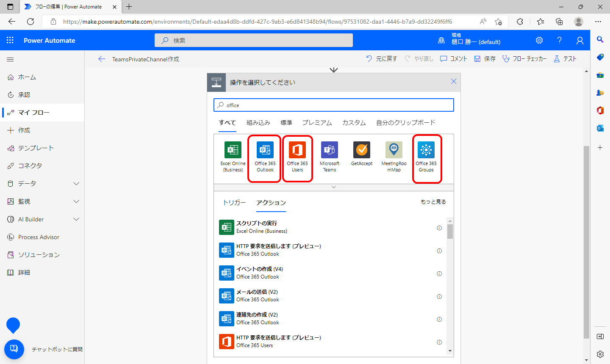The image size is (610, 364).
Task: Close the operation selection panel
Action: (x=454, y=81)
